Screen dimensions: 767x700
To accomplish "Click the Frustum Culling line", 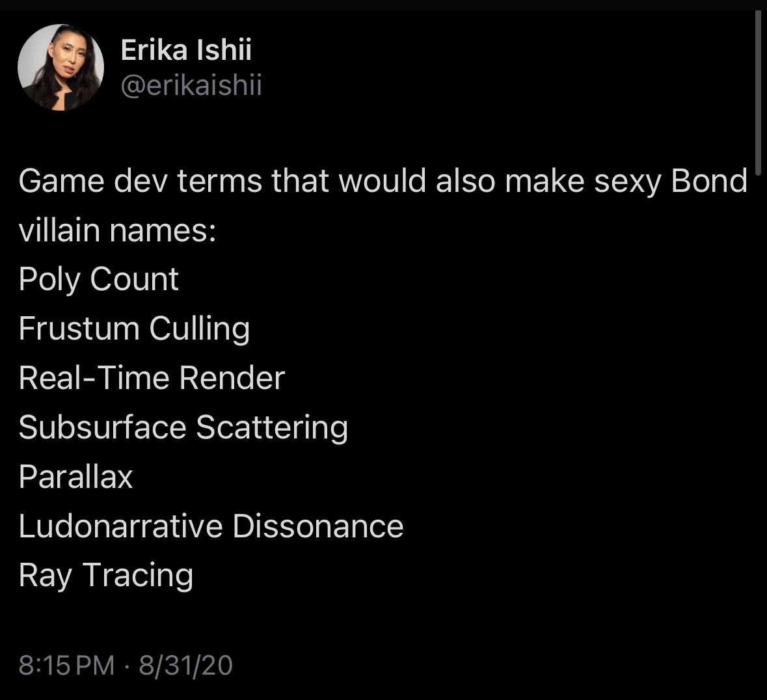I will point(134,329).
